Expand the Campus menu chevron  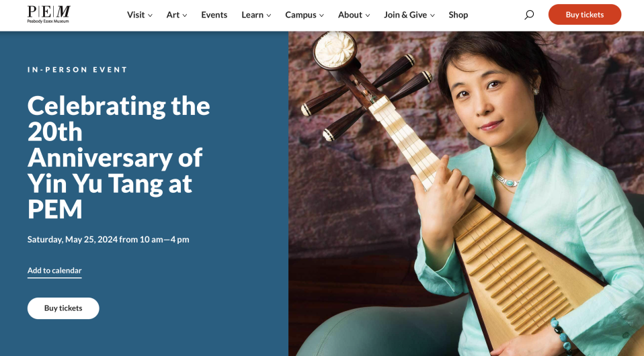click(x=321, y=15)
